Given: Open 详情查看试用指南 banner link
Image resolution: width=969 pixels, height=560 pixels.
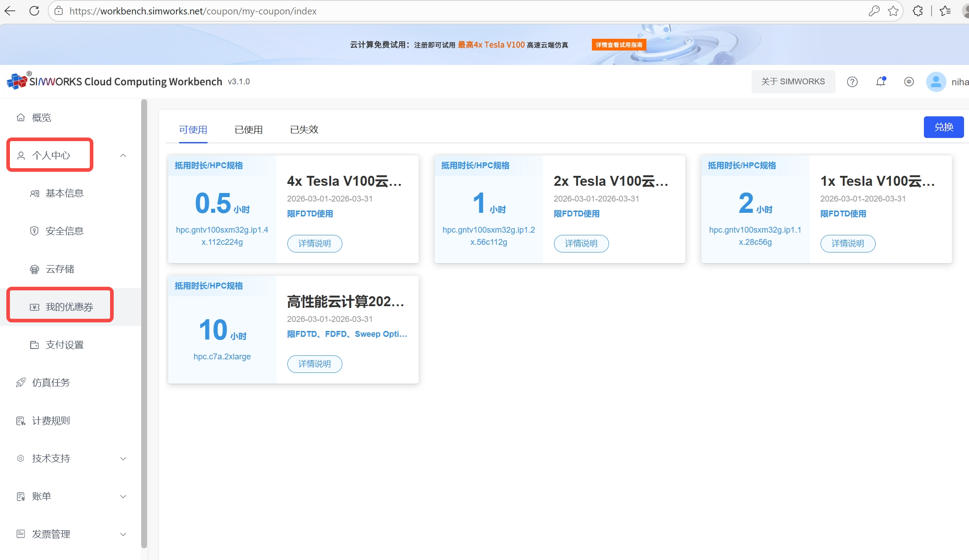Looking at the screenshot, I should [x=618, y=45].
